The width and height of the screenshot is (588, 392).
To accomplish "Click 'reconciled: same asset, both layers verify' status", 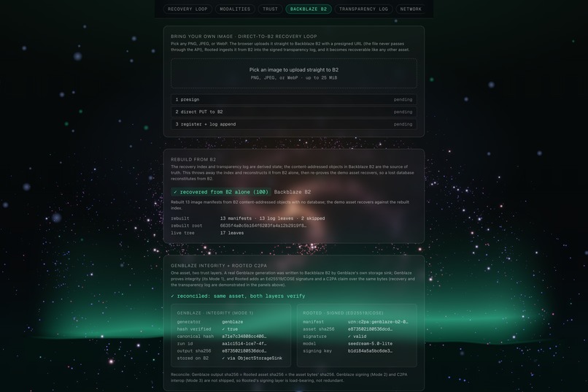I will point(238,296).
